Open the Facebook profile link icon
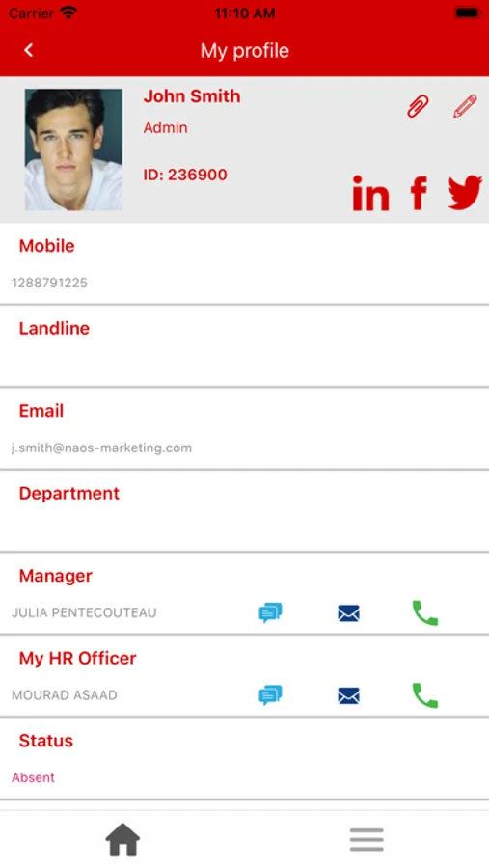 [419, 193]
